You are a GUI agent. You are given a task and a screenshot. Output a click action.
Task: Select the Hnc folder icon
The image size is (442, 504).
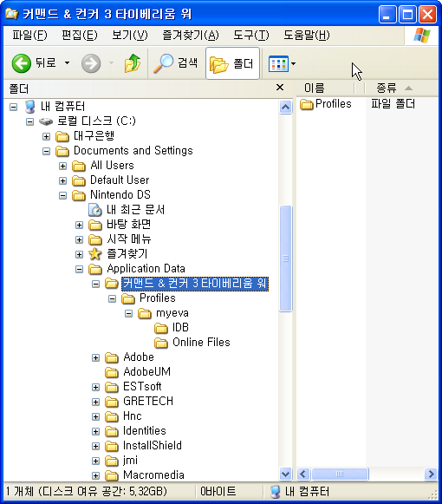tap(112, 416)
